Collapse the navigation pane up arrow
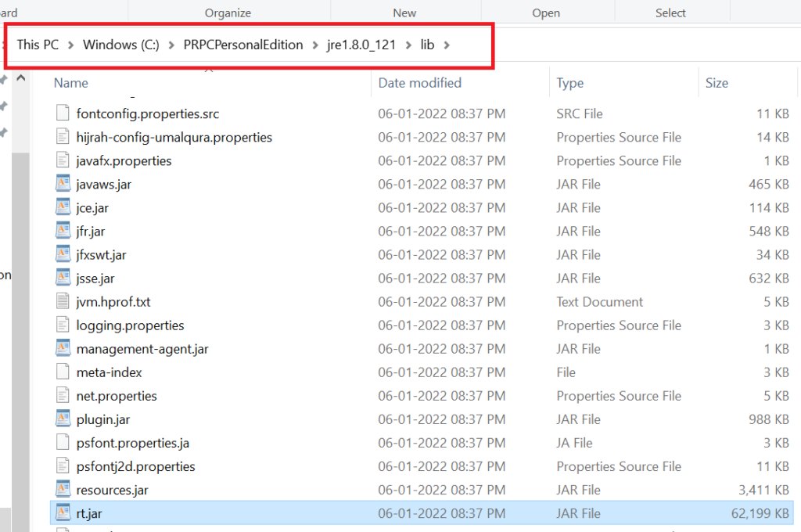The image size is (801, 532). coord(21,78)
